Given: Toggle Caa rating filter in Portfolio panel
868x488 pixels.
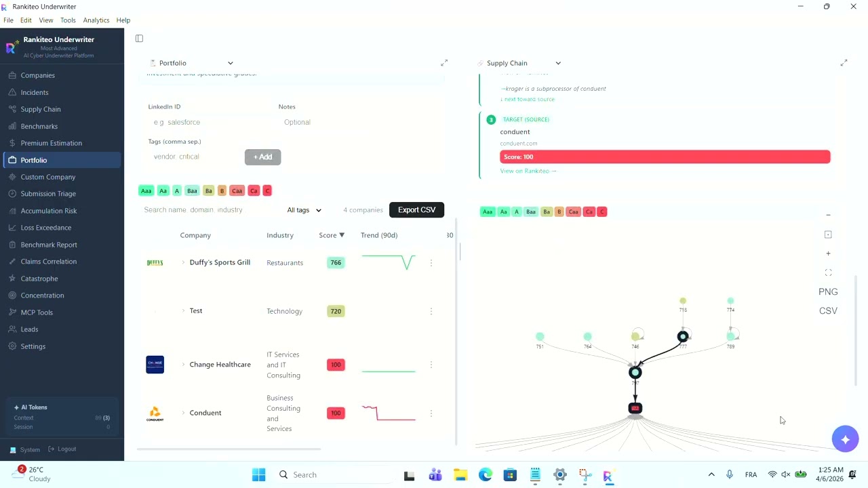Looking at the screenshot, I should click(237, 191).
